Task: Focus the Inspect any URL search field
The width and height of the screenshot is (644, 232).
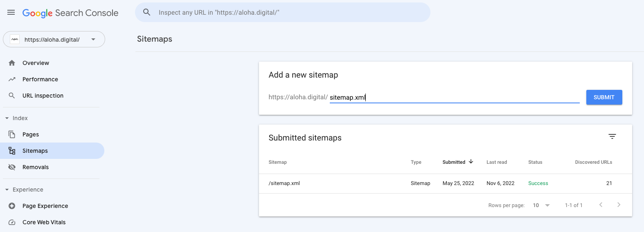Action: pyautogui.click(x=282, y=12)
